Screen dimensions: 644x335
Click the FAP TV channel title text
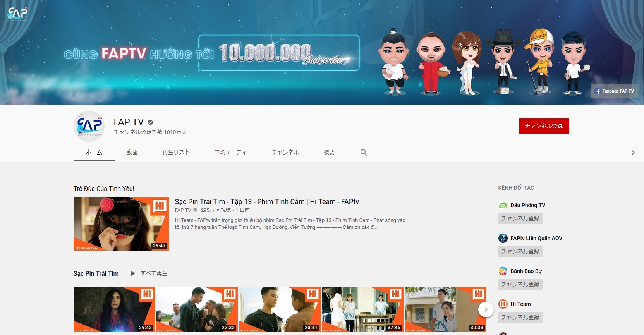tap(129, 122)
